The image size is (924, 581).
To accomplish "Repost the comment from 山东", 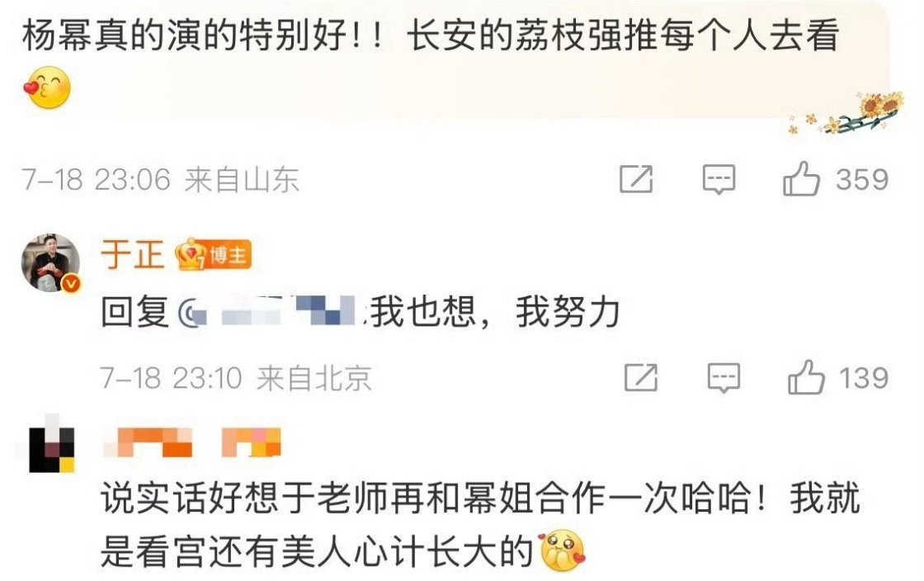I will tap(636, 179).
